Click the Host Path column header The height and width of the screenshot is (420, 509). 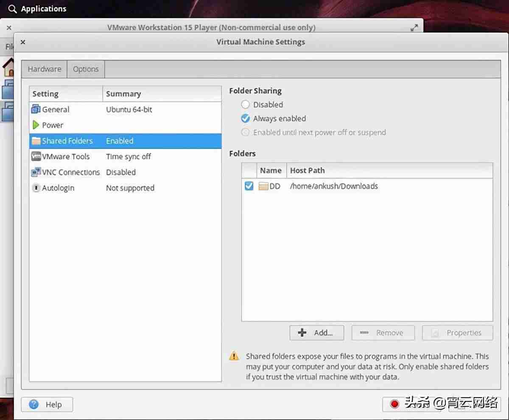[389, 171]
